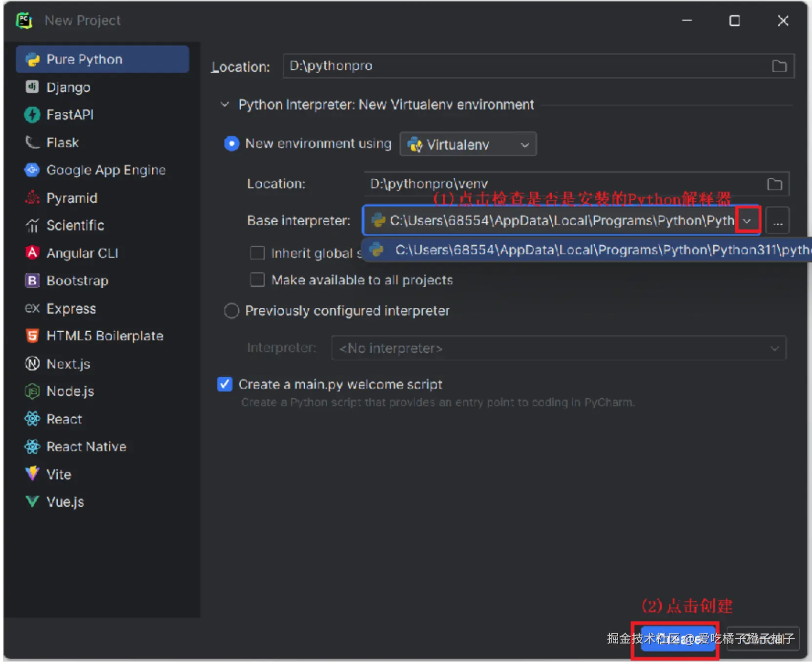812x662 pixels.
Task: Open the Virtualenv environment type dropdown
Action: (x=468, y=144)
